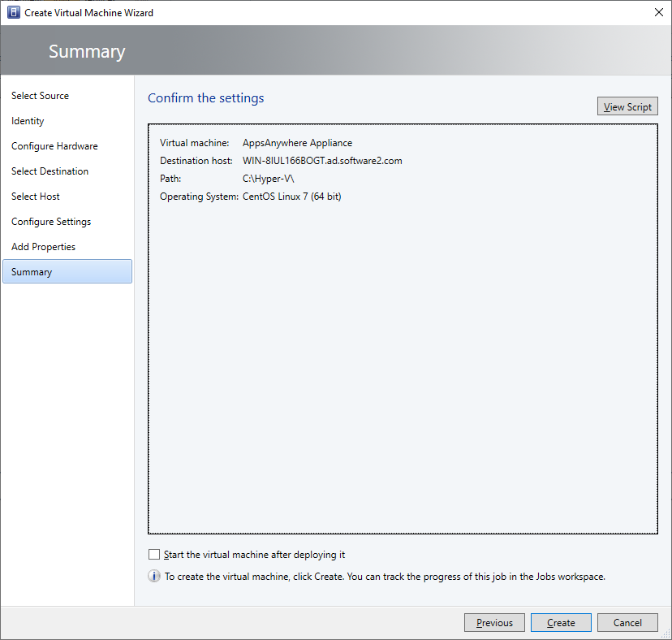Screen dimensions: 672x640
Task: Go to the Add Properties step
Action: point(44,247)
